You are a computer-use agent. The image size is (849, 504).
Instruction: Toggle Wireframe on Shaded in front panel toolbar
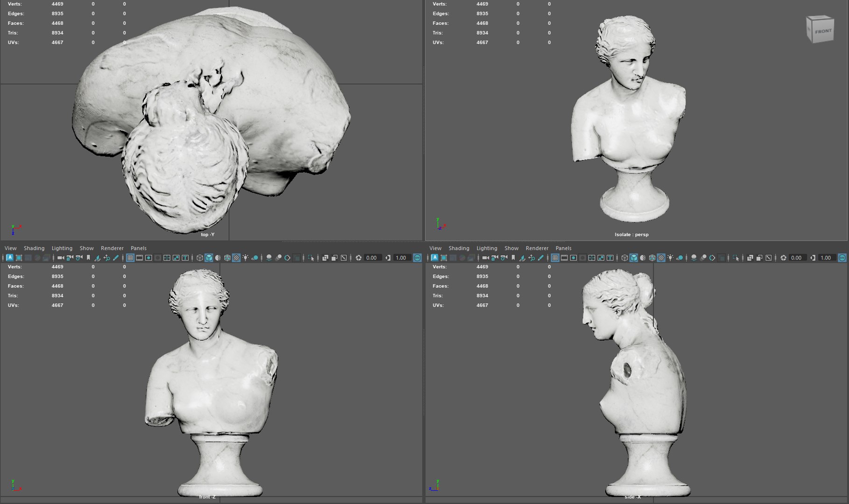point(227,258)
